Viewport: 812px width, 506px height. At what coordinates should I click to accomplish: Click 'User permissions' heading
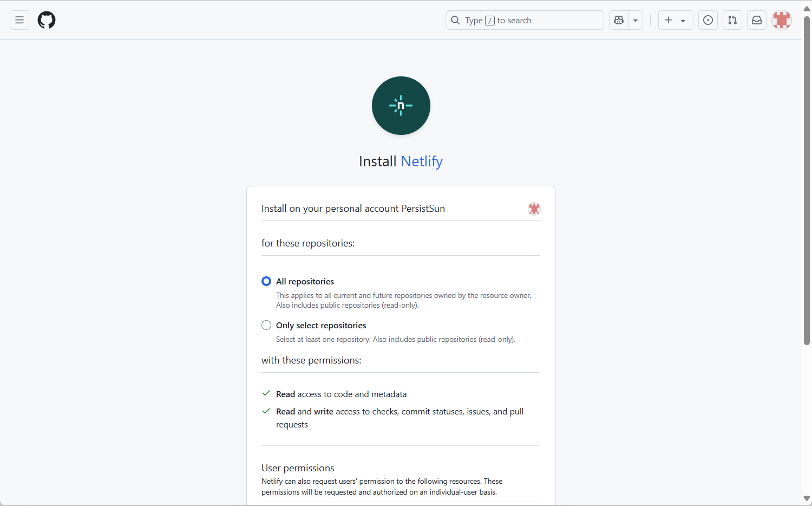(298, 468)
